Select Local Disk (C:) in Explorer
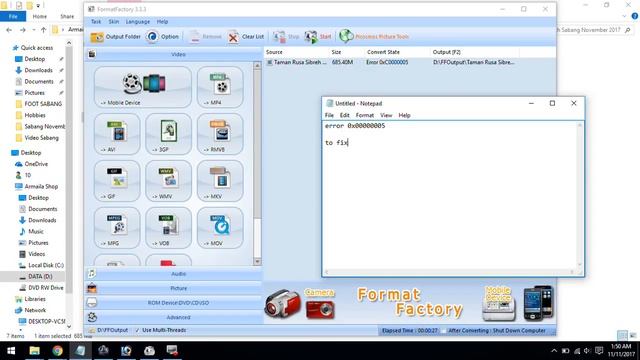 point(46,265)
